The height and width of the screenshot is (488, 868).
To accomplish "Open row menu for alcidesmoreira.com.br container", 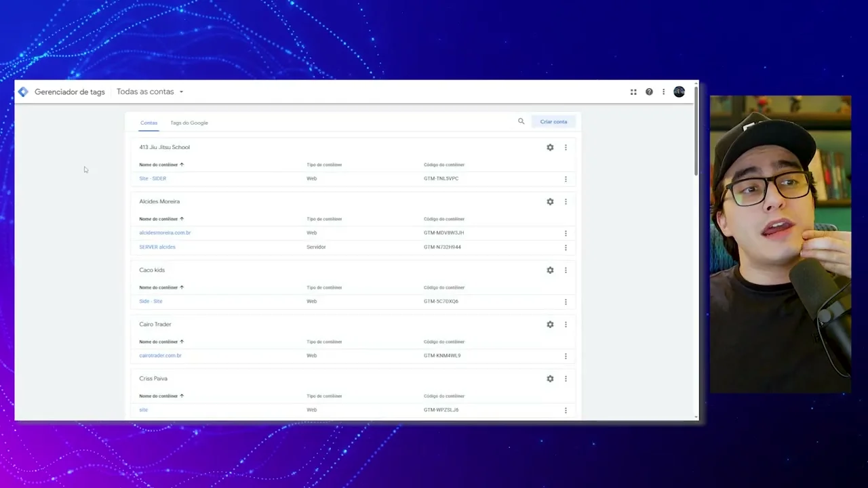I will coord(566,233).
